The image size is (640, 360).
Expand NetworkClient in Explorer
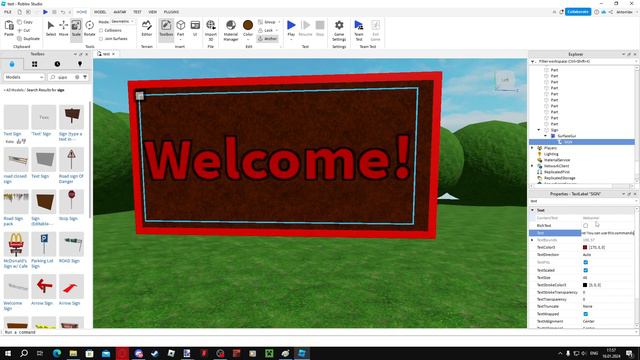532,166
